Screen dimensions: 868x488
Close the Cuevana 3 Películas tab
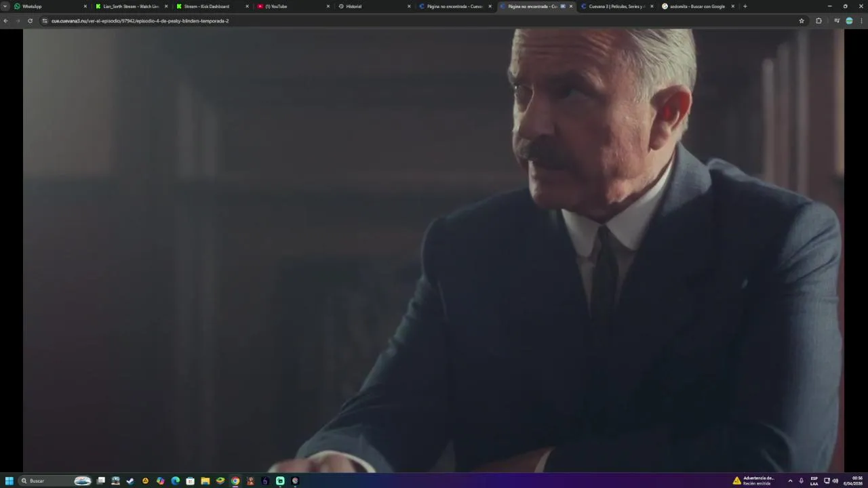pos(652,6)
